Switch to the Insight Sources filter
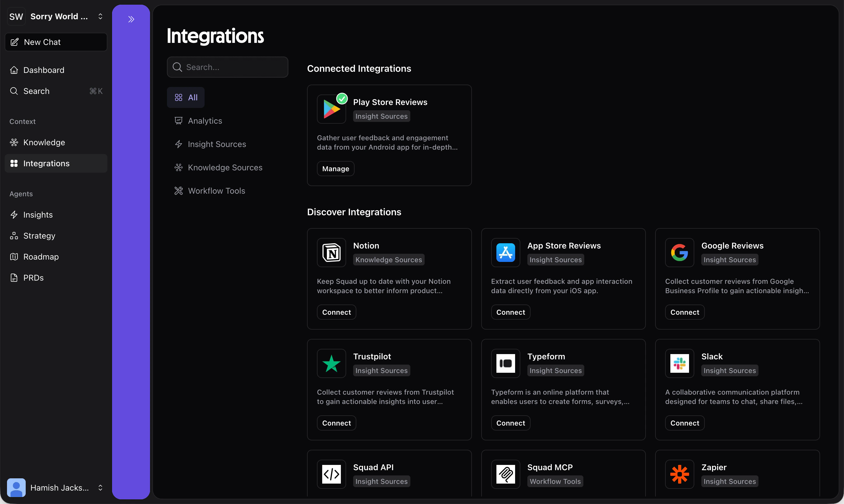 click(217, 144)
